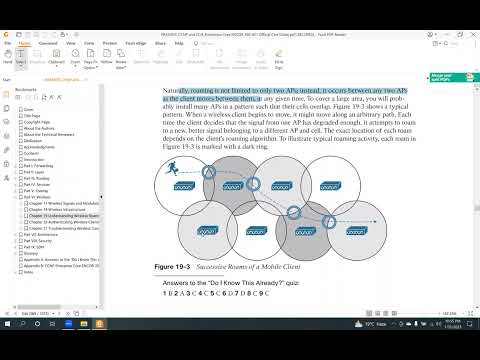This screenshot has width=480, height=360.
Task: Expand Part III: Routing bookmark
Action: 16,178
